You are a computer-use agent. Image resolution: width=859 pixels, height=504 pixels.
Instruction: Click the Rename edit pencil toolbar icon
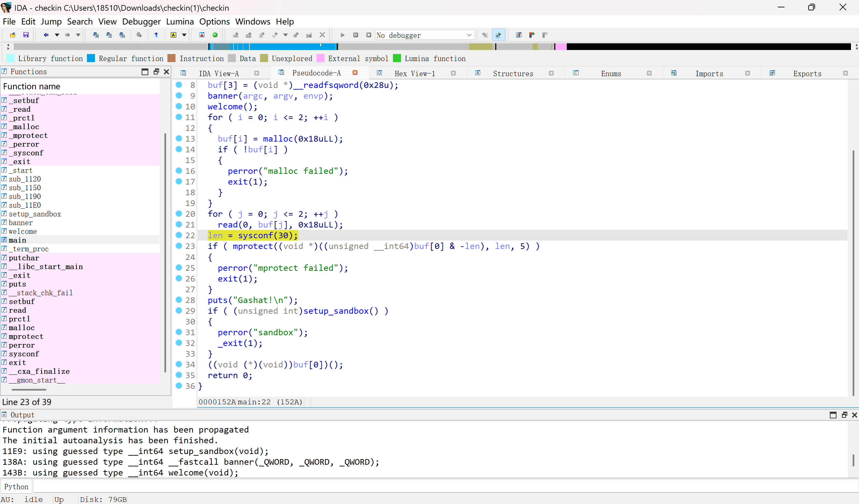click(309, 35)
